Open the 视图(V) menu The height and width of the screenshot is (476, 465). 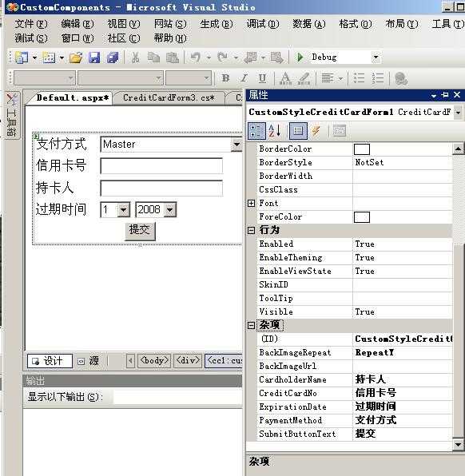click(124, 24)
